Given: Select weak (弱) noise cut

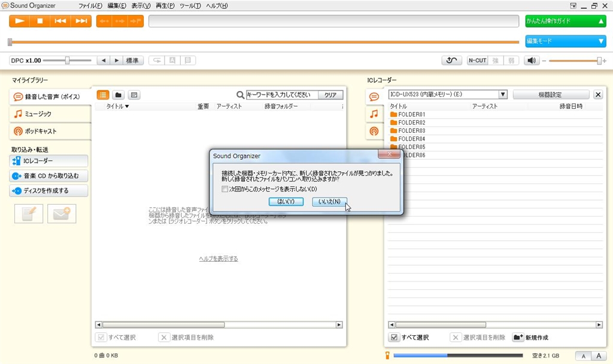Looking at the screenshot, I should 511,60.
